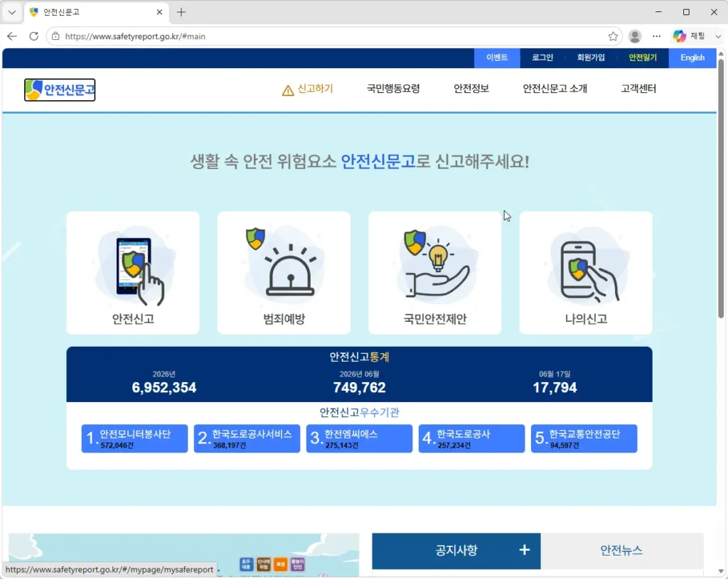Screen dimensions: 728x579
Task: Click the daily count 17,794
Action: (555, 387)
